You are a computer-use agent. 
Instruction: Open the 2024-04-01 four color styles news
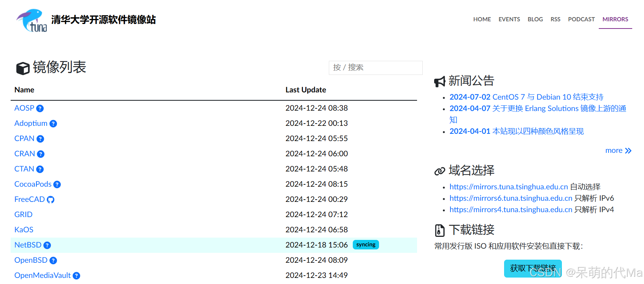click(516, 131)
